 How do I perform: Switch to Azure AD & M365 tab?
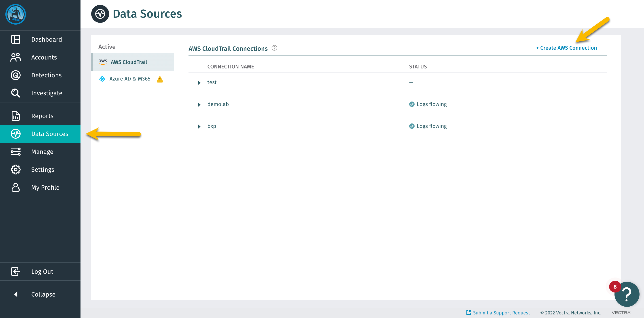tap(130, 79)
